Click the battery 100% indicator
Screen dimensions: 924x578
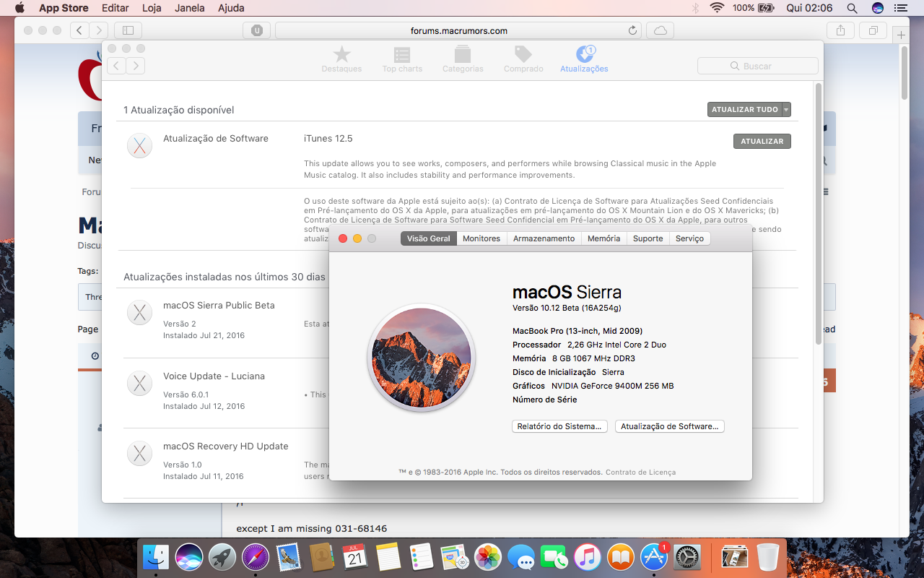(753, 8)
